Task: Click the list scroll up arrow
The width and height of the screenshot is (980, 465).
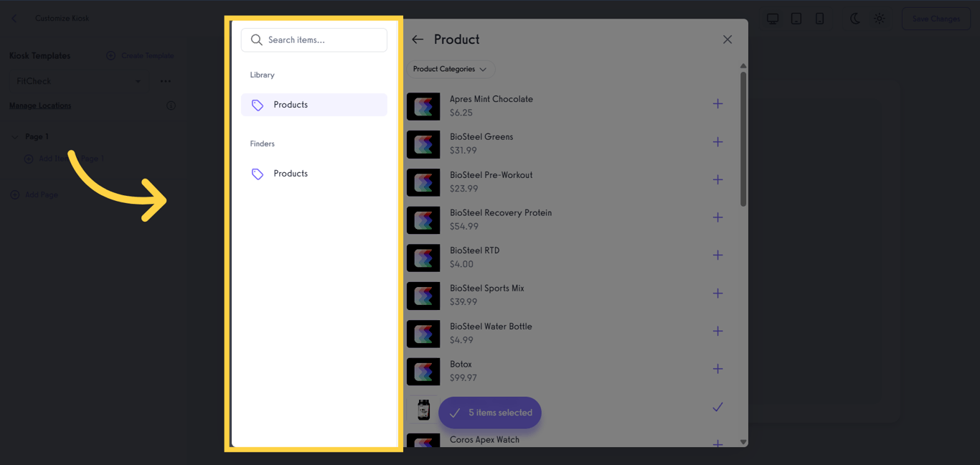Action: [743, 66]
